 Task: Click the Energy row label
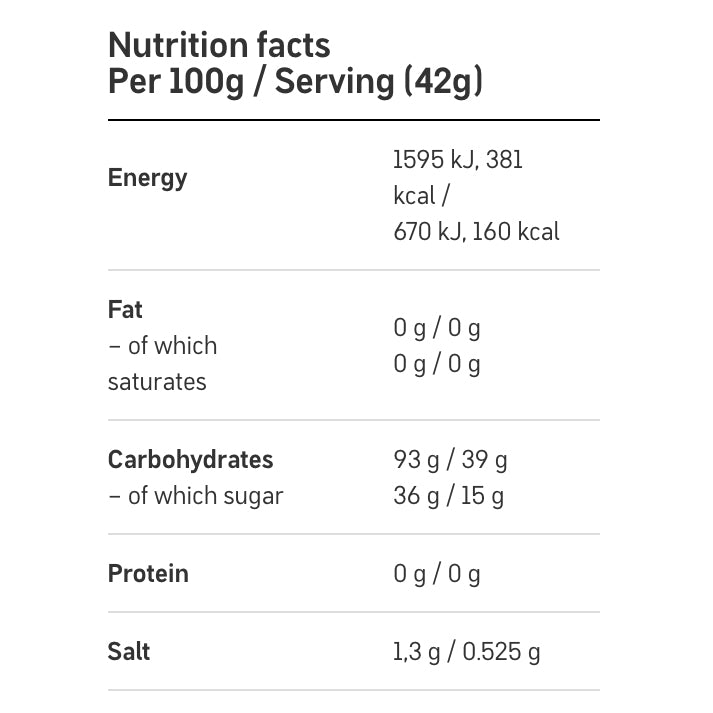[x=147, y=178]
